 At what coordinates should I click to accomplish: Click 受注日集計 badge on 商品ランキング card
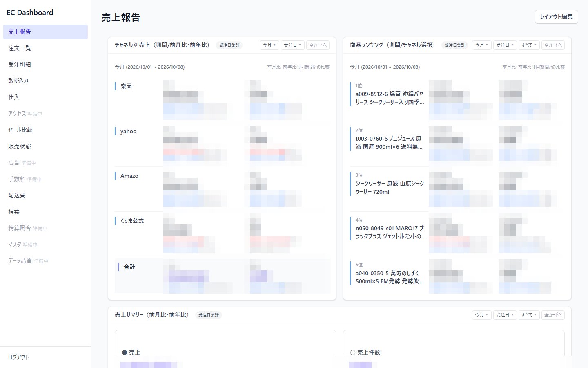(454, 45)
